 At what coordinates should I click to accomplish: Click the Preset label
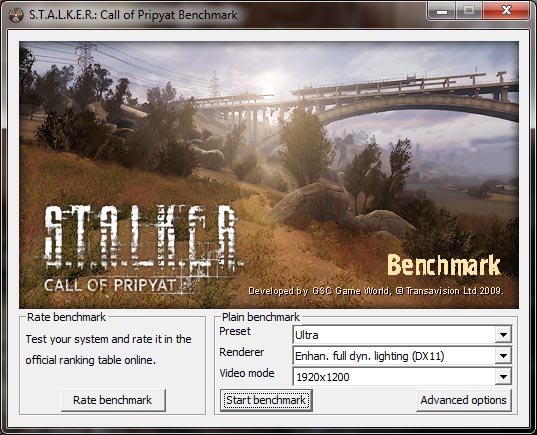click(235, 331)
